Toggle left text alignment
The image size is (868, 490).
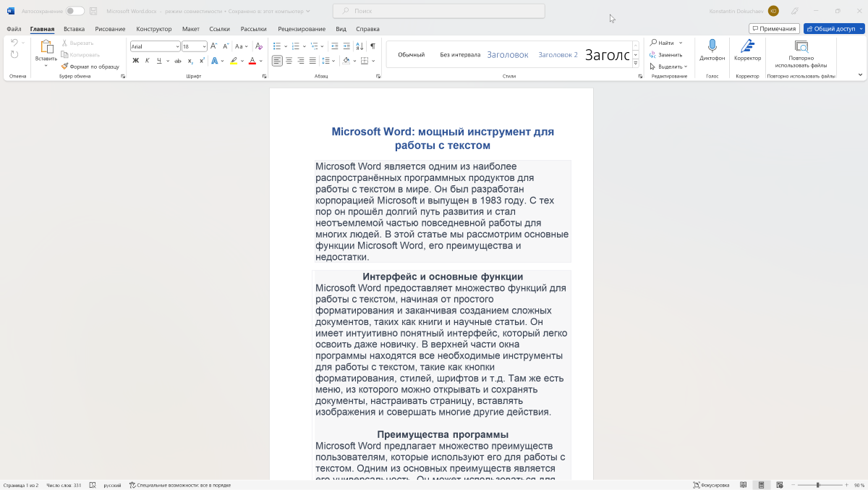tap(277, 61)
